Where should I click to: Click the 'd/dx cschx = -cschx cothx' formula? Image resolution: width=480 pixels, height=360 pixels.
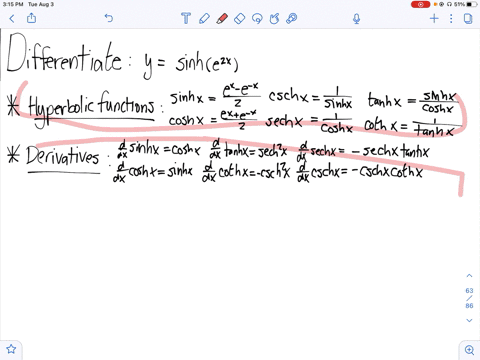point(360,172)
